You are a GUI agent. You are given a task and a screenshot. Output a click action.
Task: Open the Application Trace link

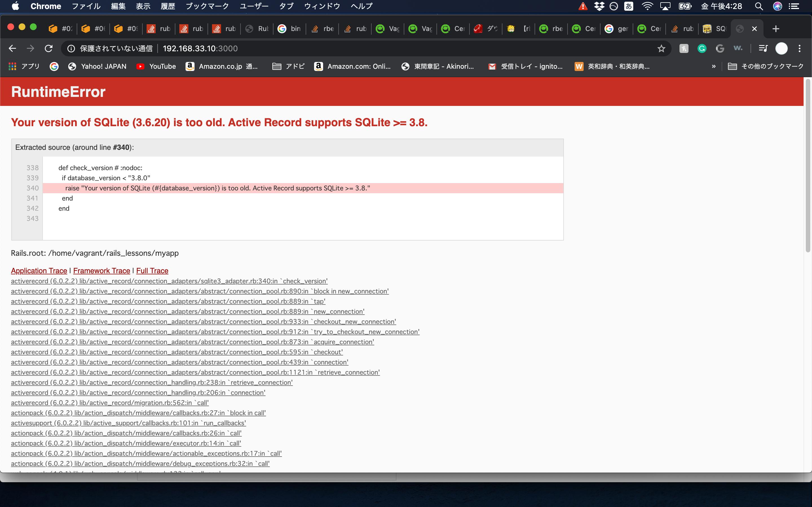tap(39, 270)
